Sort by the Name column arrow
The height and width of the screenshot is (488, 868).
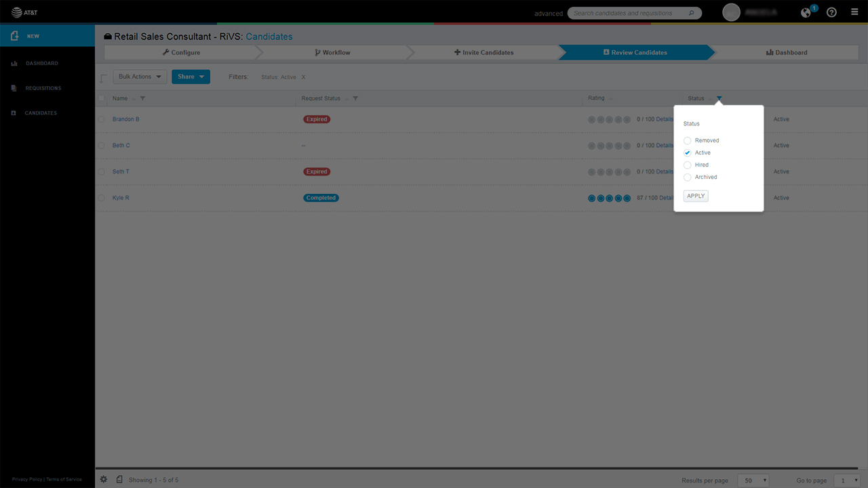coord(134,99)
